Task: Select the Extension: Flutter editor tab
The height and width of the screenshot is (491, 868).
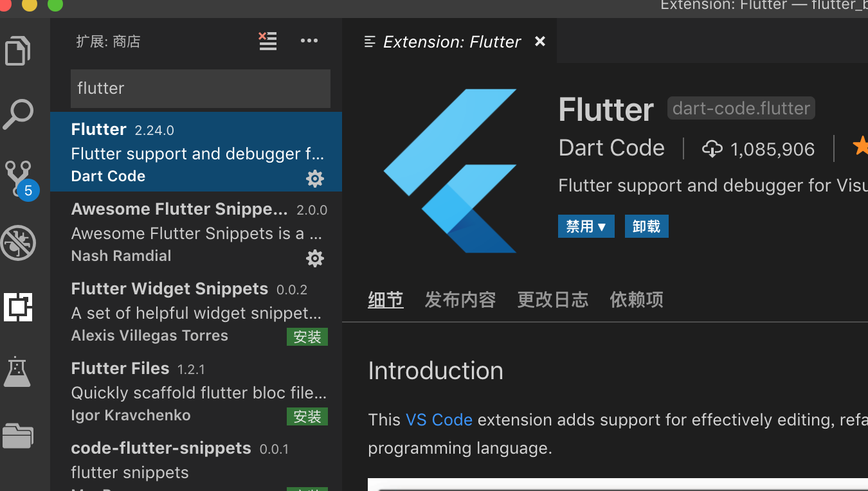Action: pos(449,41)
